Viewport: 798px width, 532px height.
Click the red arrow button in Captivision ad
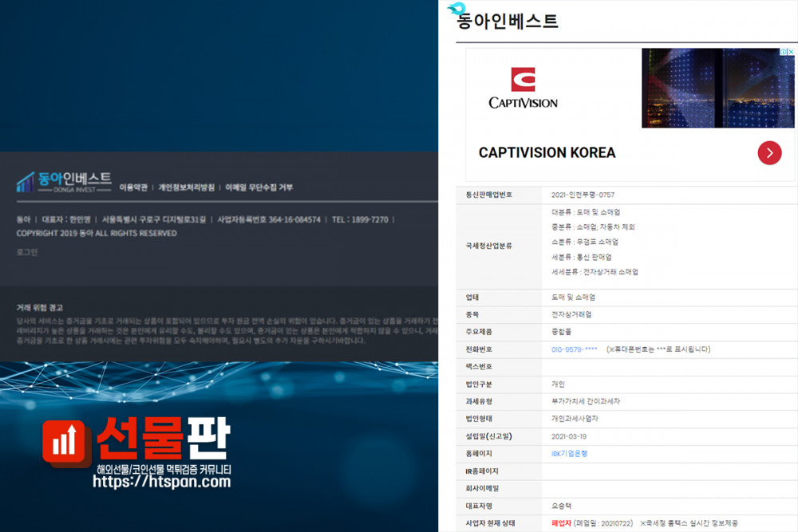(x=769, y=152)
